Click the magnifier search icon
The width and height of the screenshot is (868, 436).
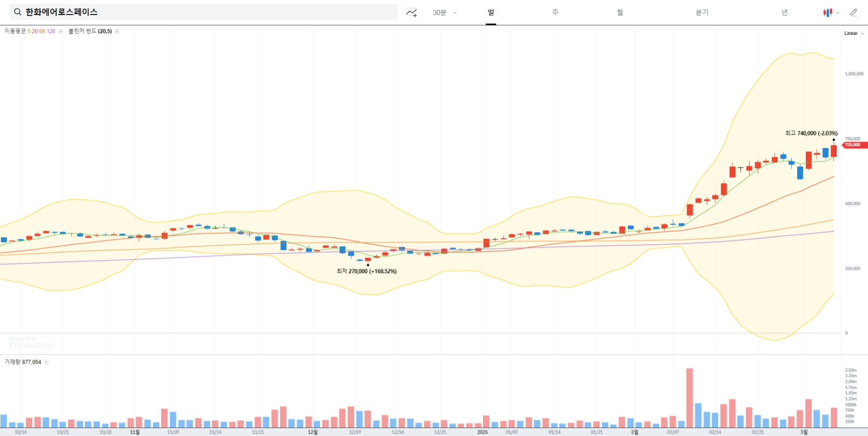[17, 12]
